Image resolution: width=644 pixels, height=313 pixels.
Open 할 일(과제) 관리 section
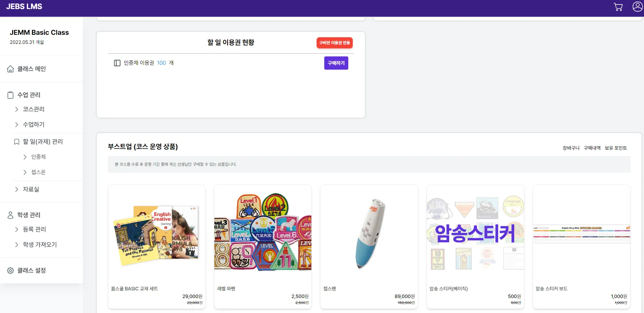pyautogui.click(x=43, y=142)
